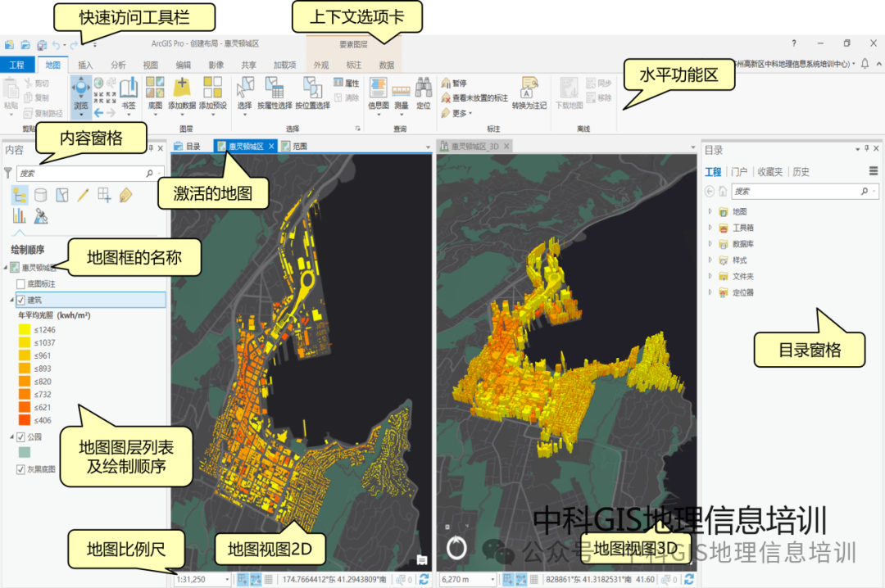Switch Contents to List By Snapping

coord(104,195)
